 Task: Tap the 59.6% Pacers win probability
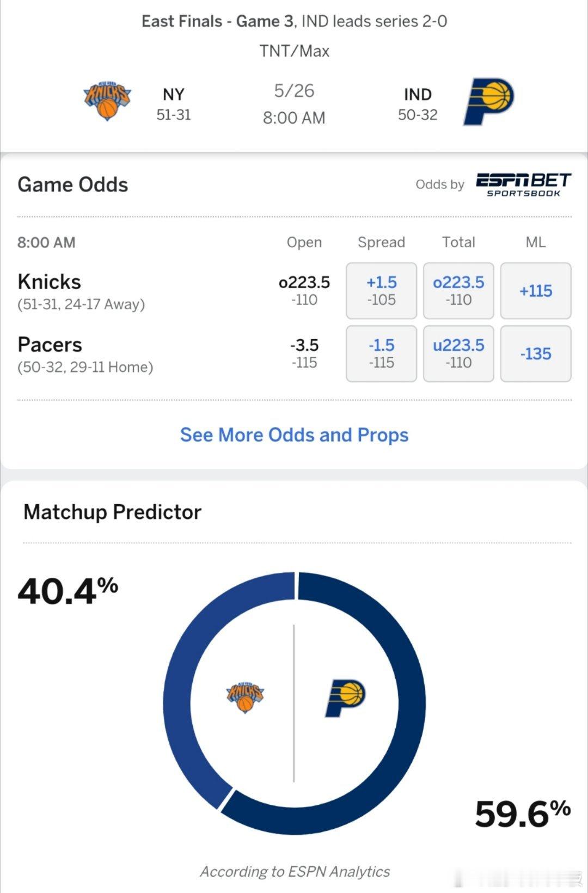point(523,814)
